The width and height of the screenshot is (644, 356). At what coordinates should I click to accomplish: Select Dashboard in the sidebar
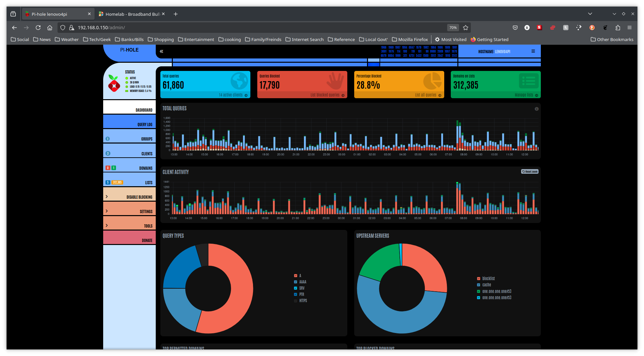click(129, 107)
